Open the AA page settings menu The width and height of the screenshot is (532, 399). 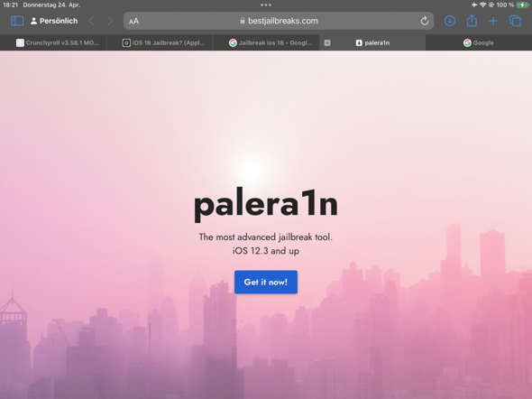click(x=133, y=21)
